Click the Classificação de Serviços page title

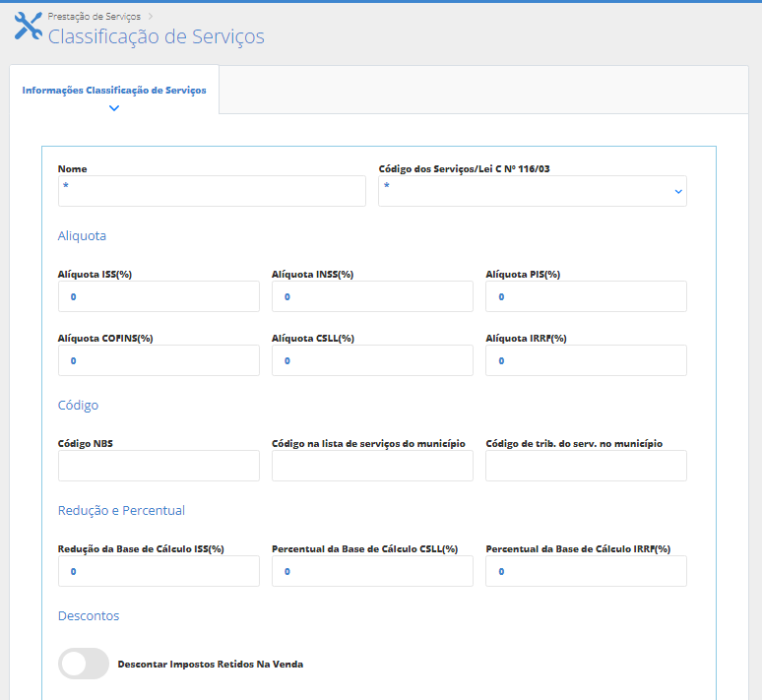click(156, 37)
